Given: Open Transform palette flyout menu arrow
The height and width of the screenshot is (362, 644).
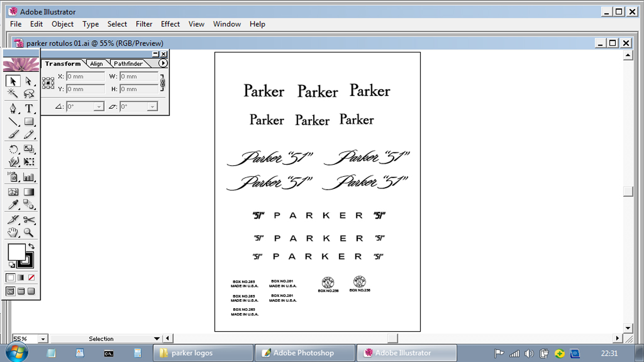Looking at the screenshot, I should (x=163, y=63).
